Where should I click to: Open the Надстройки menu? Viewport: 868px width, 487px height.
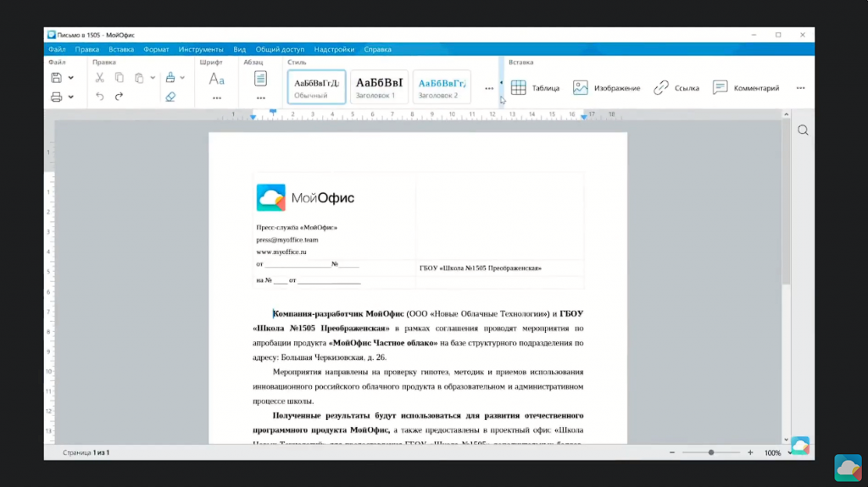point(334,49)
